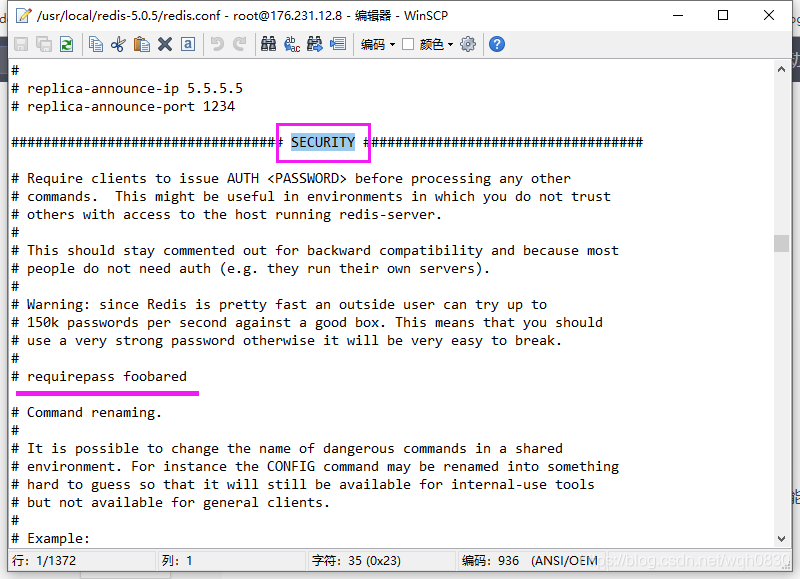Click the line '# replica-announce-ip 5.5.5.5'
This screenshot has height=579, width=800.
(x=127, y=88)
